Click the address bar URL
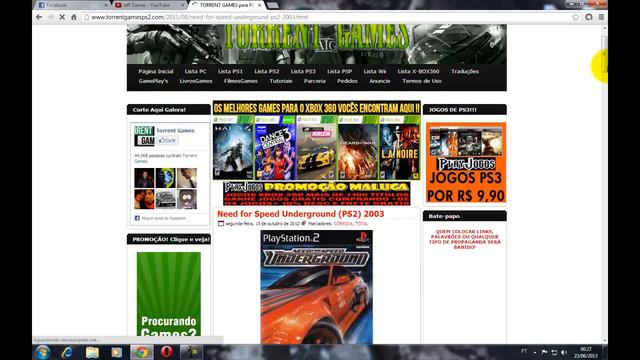Image resolution: width=640 pixels, height=360 pixels. click(200, 17)
